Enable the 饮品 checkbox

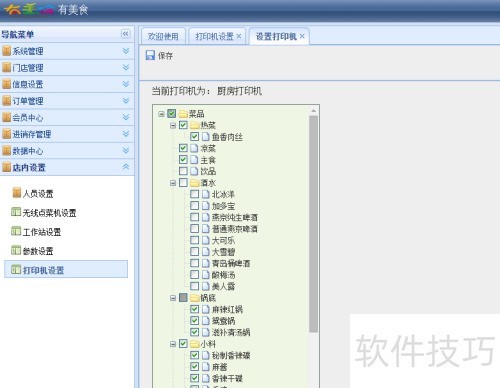183,171
